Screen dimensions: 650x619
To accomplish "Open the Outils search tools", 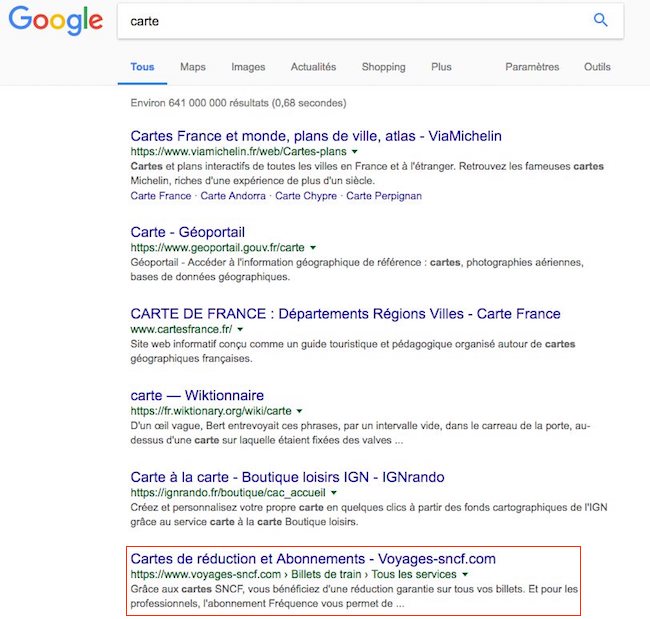I will 597,67.
